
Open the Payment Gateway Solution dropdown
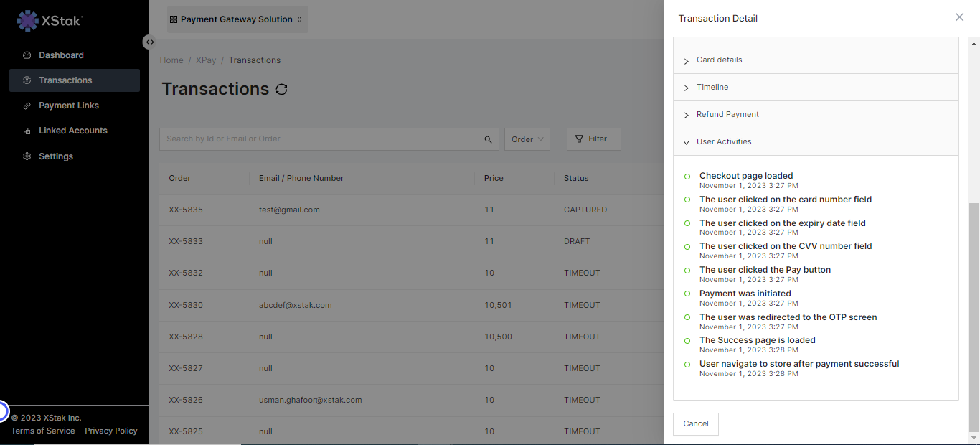coord(237,19)
